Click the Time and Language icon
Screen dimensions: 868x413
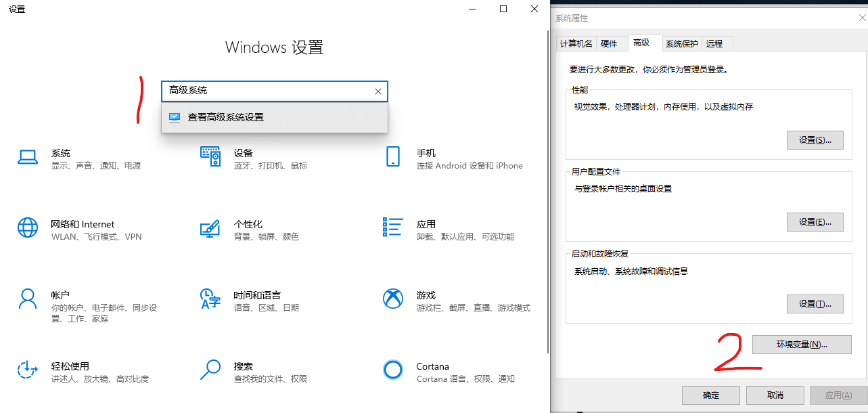click(210, 299)
